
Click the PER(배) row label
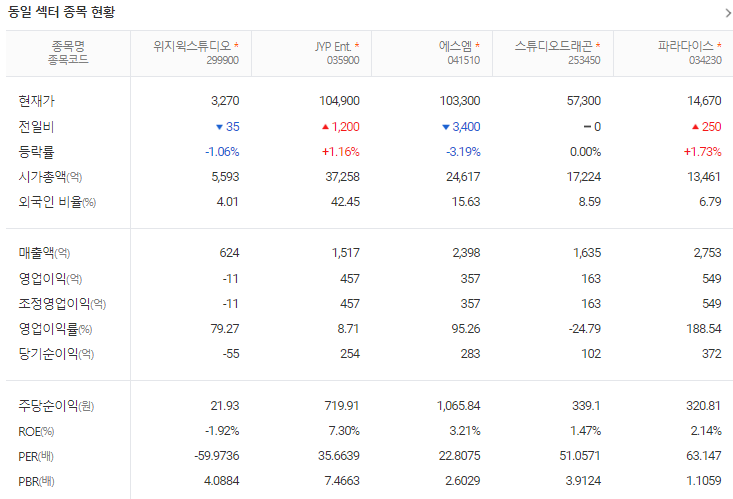[x=36, y=456]
